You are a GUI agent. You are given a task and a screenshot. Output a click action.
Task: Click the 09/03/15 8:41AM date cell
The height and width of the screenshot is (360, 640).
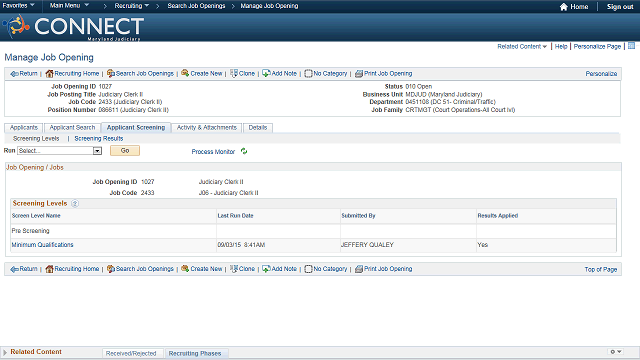241,245
